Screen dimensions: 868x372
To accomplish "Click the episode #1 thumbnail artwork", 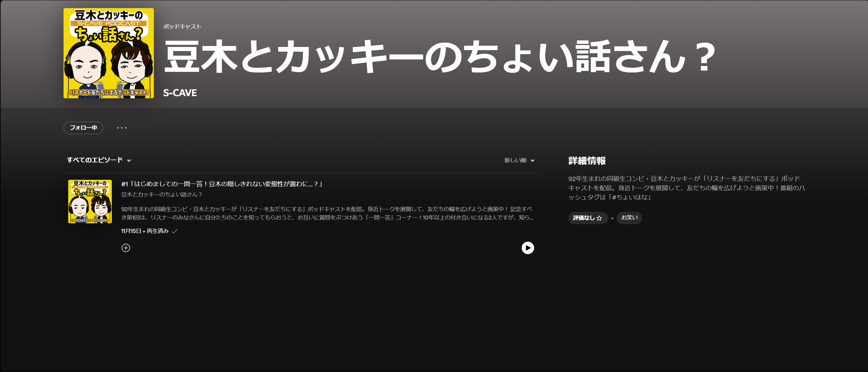I will point(90,201).
